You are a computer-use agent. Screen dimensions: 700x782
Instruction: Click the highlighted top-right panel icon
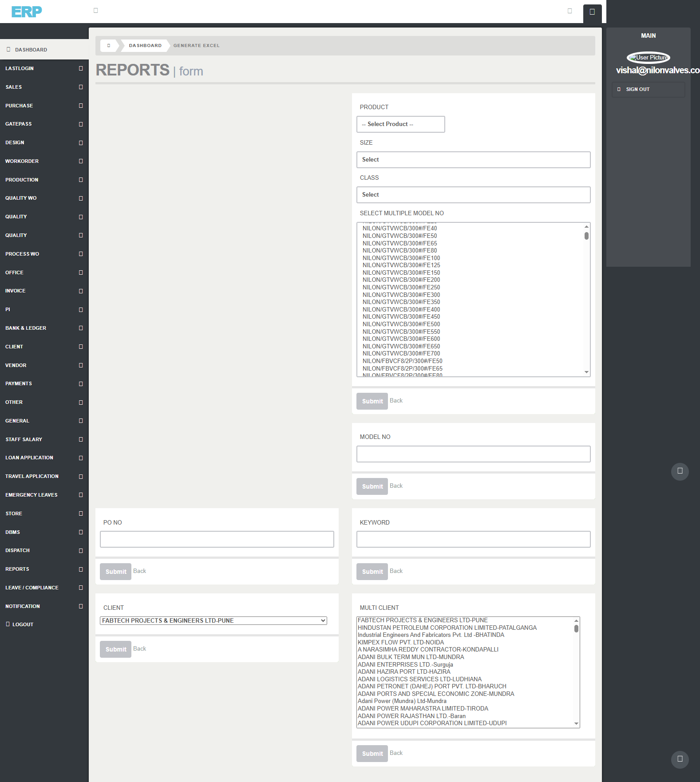(592, 12)
